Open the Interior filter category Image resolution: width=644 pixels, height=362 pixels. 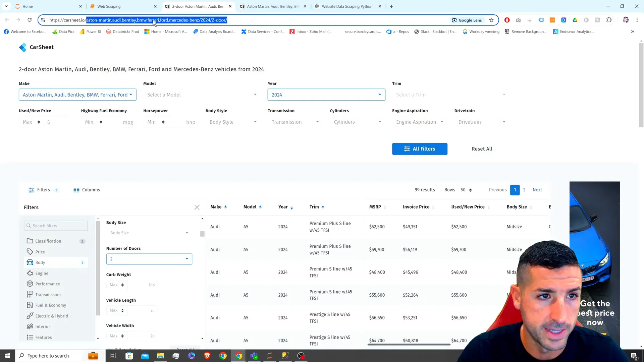(x=56, y=327)
